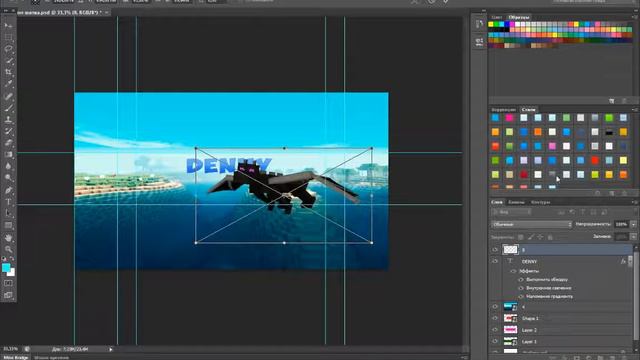
Task: Toggle visibility of DENNY layer effects group
Action: 513,271
